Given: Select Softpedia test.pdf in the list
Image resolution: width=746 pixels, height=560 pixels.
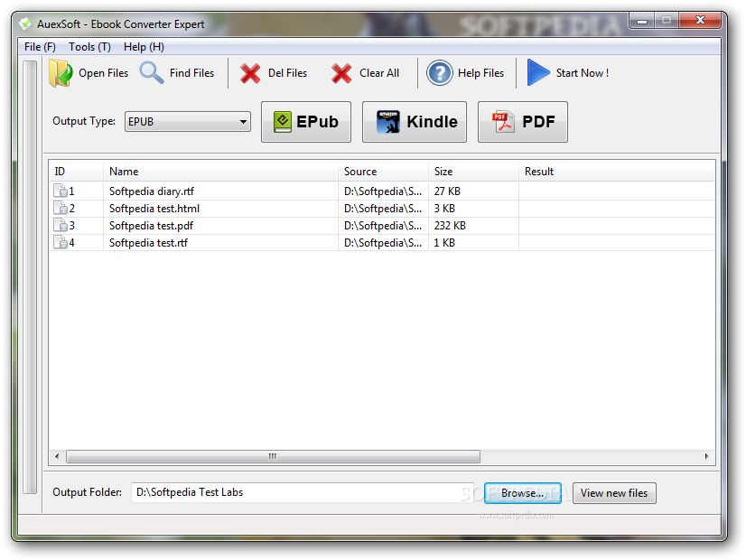Looking at the screenshot, I should point(151,226).
